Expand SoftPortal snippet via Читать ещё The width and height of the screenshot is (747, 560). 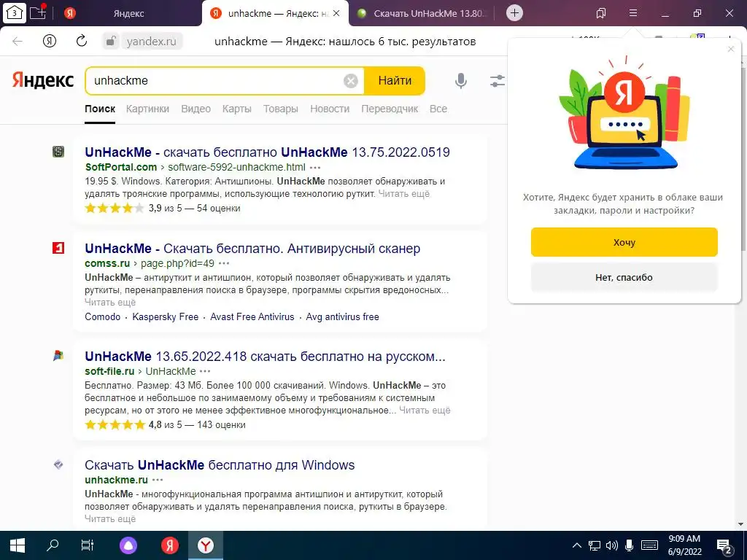(404, 194)
